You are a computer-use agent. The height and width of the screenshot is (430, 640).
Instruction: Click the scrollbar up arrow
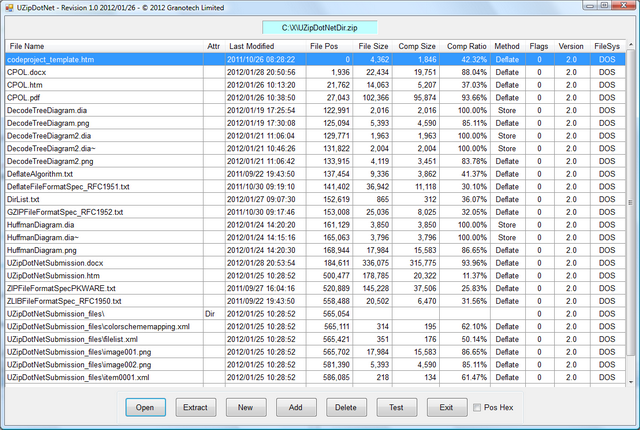coord(631,45)
